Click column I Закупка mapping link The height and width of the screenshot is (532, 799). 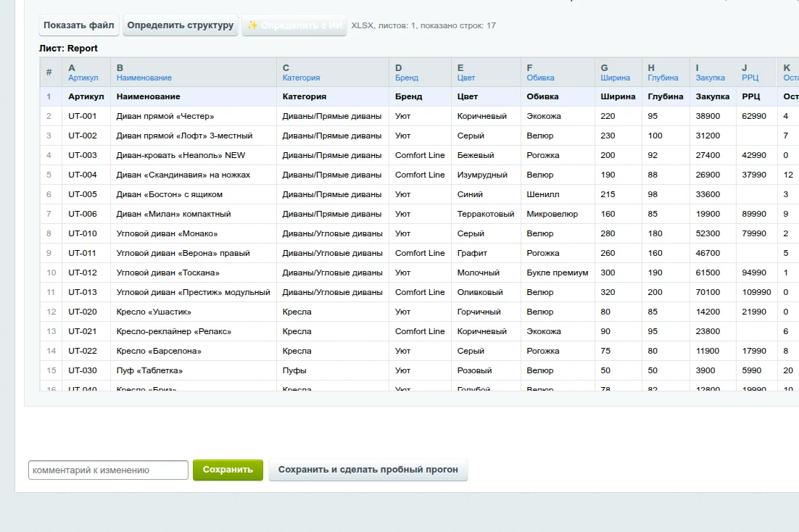711,78
